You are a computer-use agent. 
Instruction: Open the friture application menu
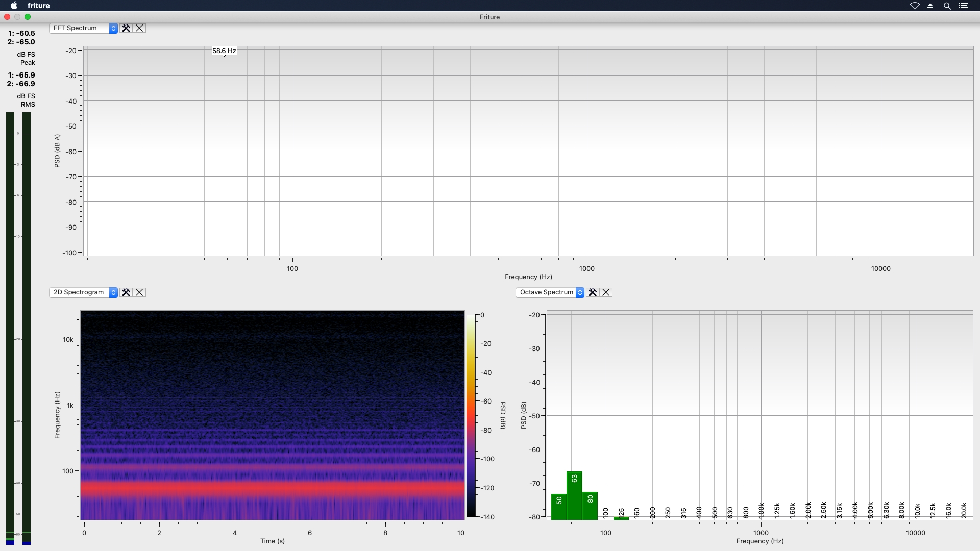[39, 6]
